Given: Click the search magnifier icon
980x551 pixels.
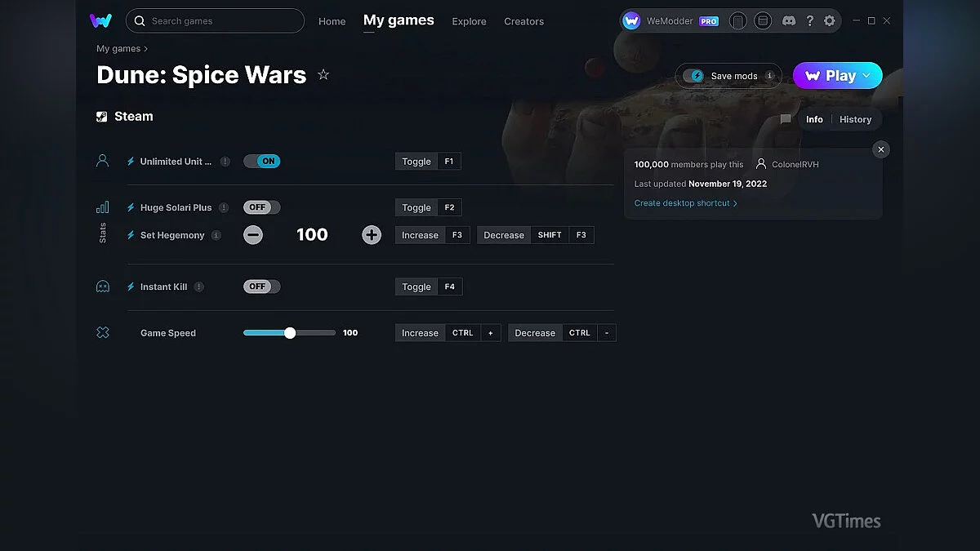Looking at the screenshot, I should pos(140,21).
